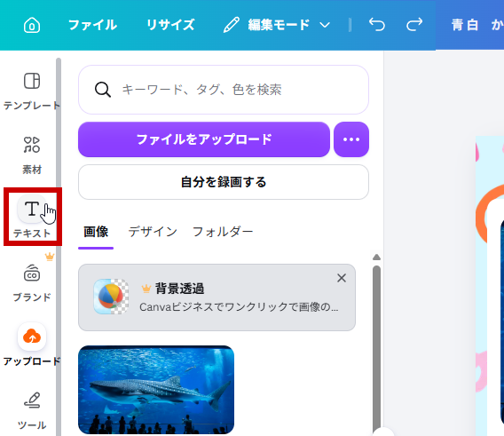Select the whale shark aquarium image

pyautogui.click(x=156, y=390)
